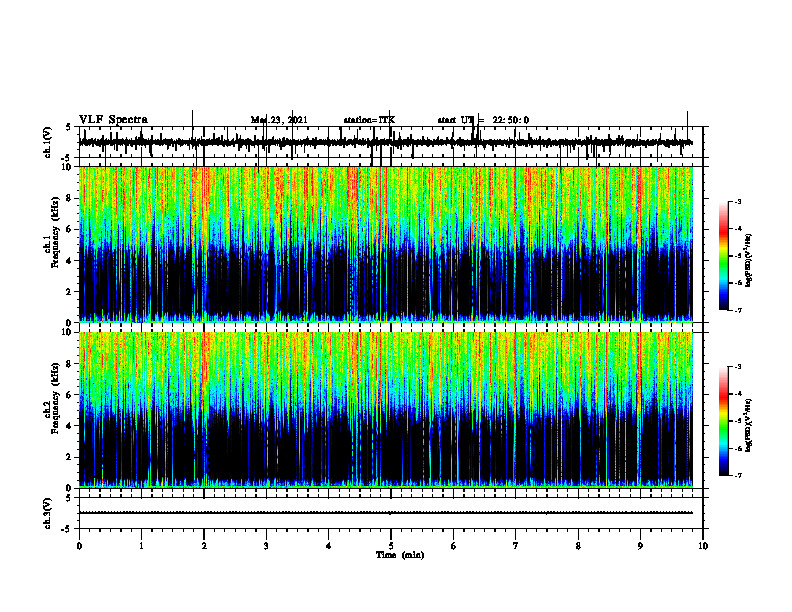792x612 pixels.
Task: Click the ch.1 voltage waveform trace
Action: coord(385,142)
